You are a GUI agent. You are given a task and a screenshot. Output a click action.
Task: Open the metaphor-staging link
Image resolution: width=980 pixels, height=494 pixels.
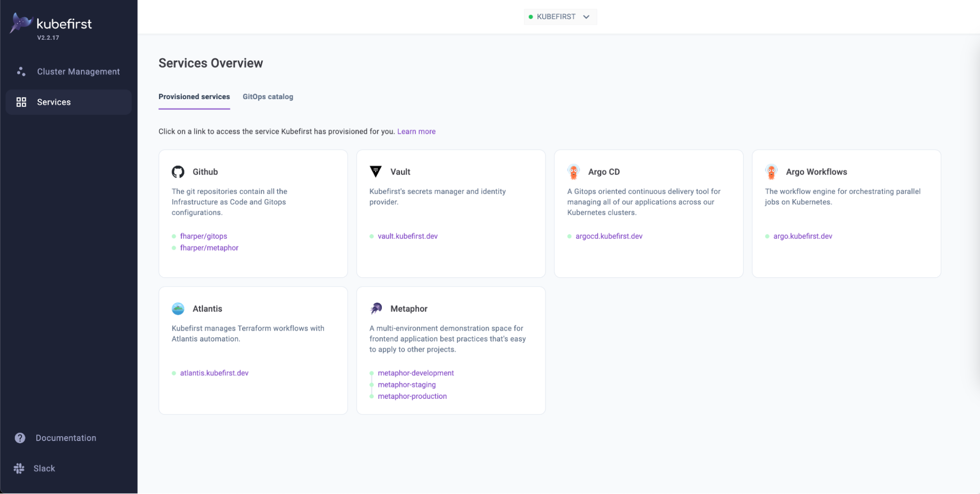406,385
